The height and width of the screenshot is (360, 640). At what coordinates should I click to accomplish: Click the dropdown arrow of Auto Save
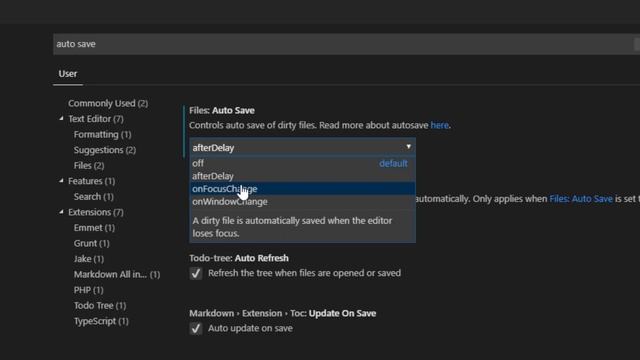(x=408, y=147)
